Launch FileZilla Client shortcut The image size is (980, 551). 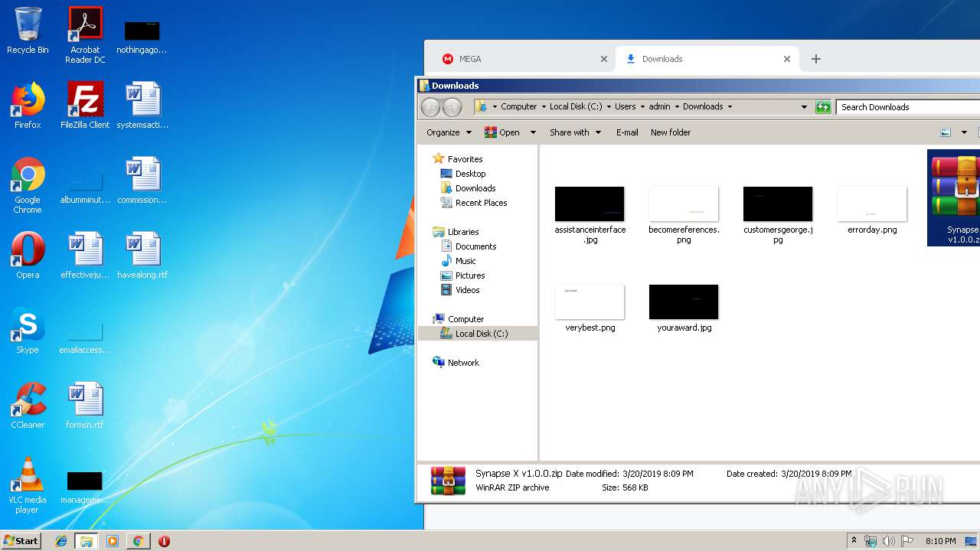pos(85,106)
